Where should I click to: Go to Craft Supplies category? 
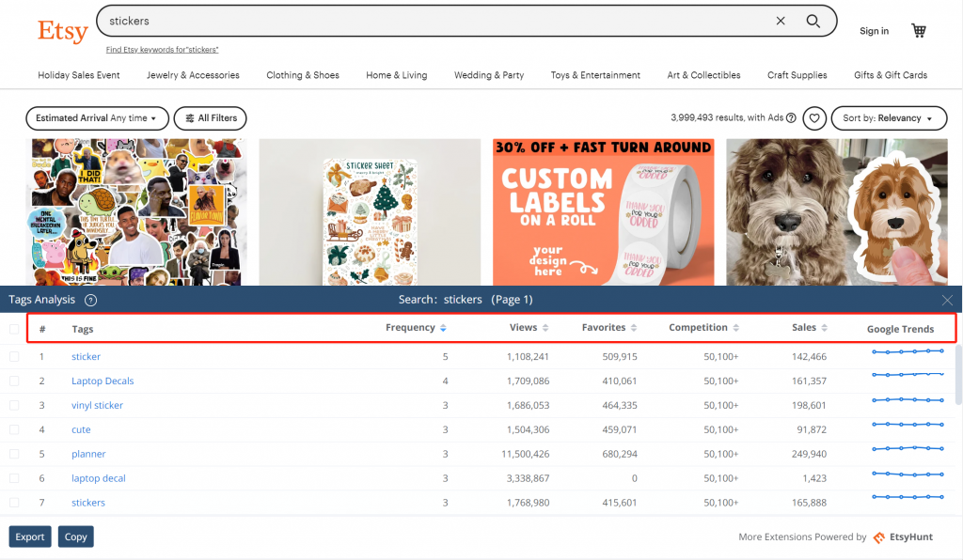(797, 75)
